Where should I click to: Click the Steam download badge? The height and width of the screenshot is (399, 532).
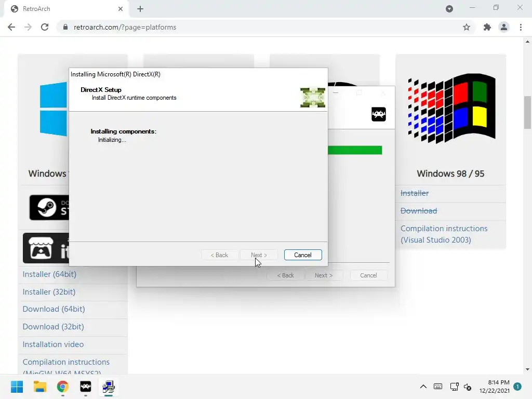click(49, 208)
